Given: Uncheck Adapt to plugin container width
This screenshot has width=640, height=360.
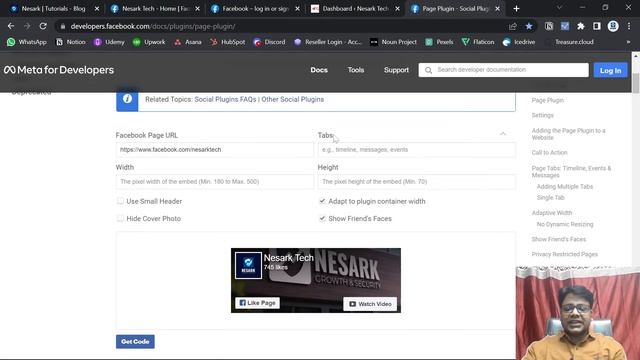Looking at the screenshot, I should coord(322,201).
